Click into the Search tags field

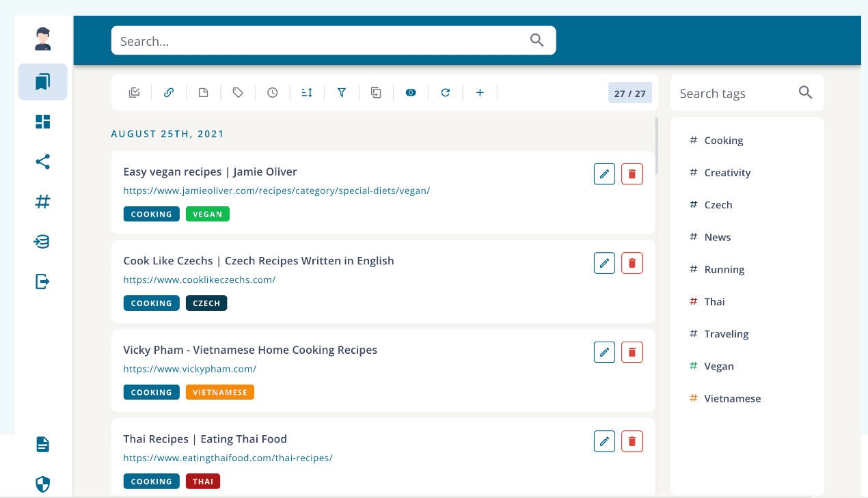coord(735,94)
